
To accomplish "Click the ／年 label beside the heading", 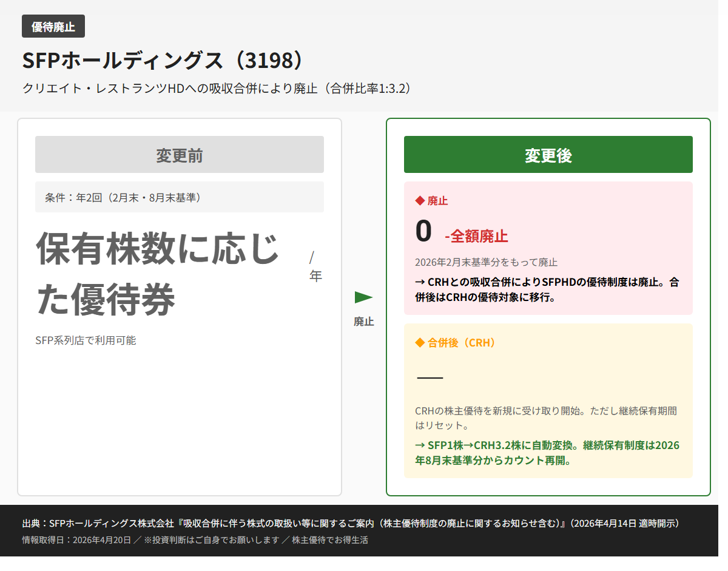I will click(x=315, y=266).
